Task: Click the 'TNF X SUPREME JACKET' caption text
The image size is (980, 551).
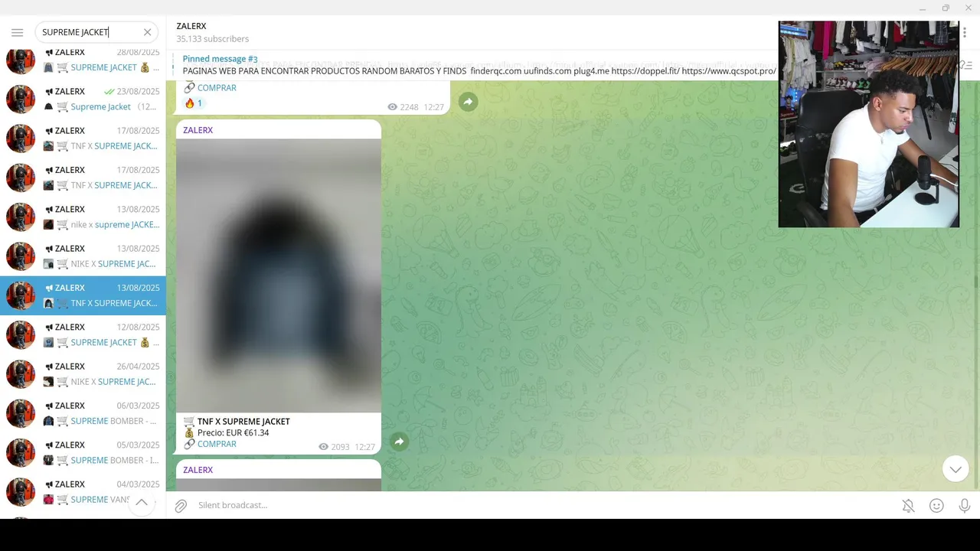Action: [x=243, y=422]
